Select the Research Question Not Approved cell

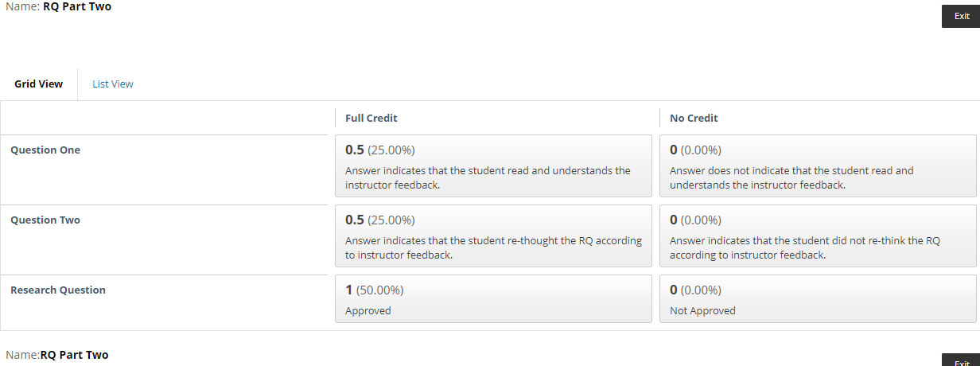(818, 299)
